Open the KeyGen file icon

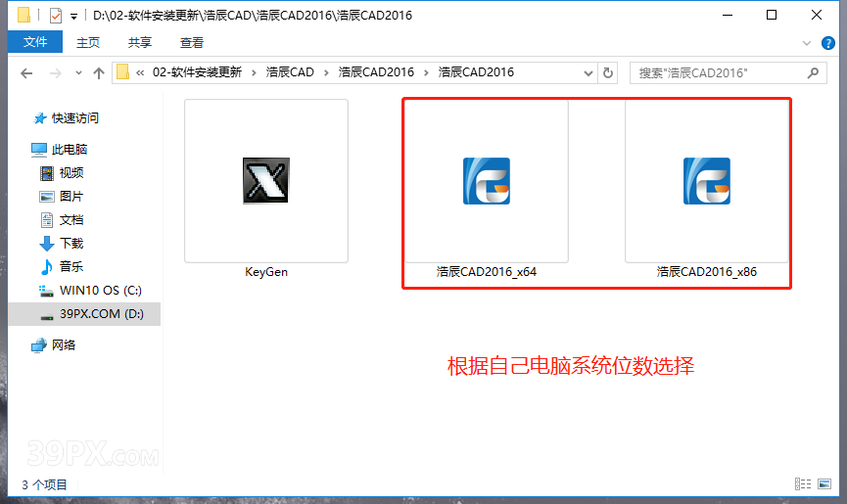(265, 181)
